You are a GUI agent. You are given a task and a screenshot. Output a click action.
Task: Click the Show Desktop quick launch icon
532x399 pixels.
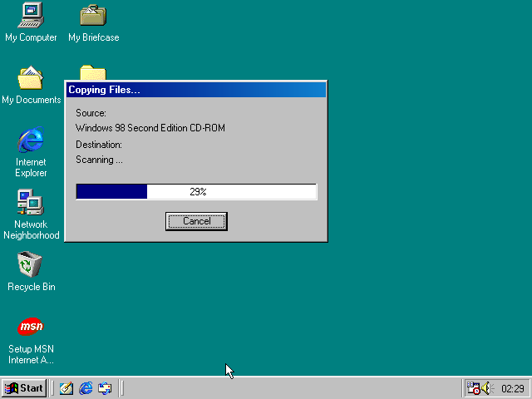66,388
